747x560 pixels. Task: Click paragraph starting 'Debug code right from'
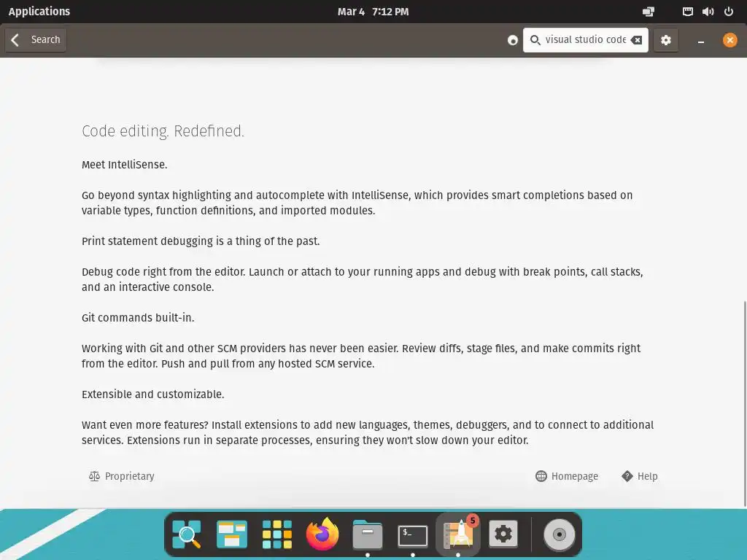coord(362,279)
